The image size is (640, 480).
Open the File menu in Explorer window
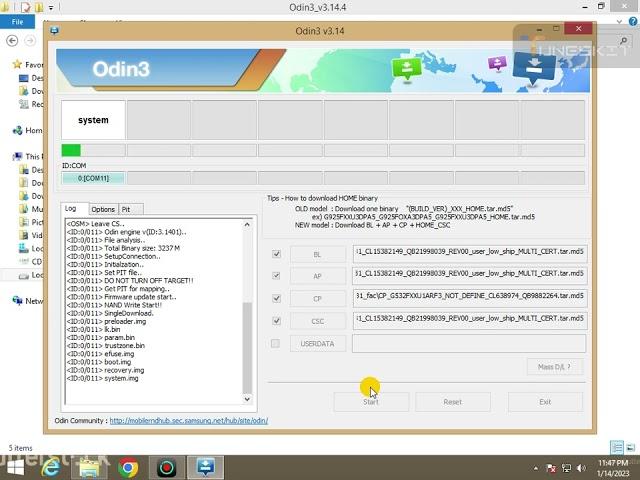click(x=17, y=22)
